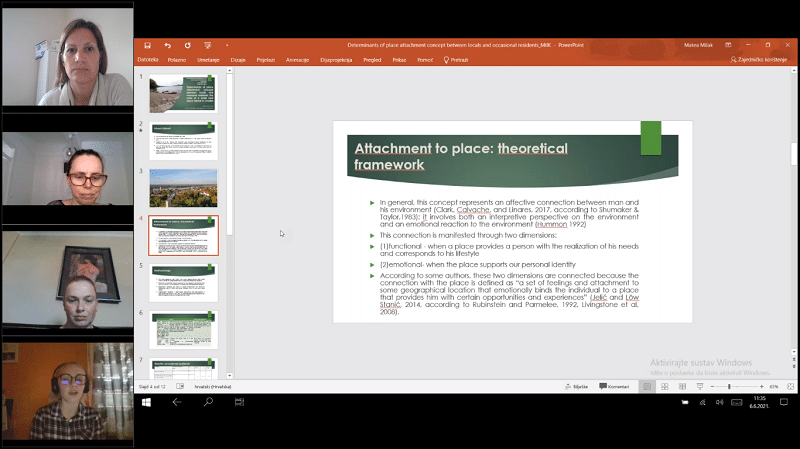Click the Redo icon in title bar
Viewport: 800px width, 449px height.
coord(187,45)
